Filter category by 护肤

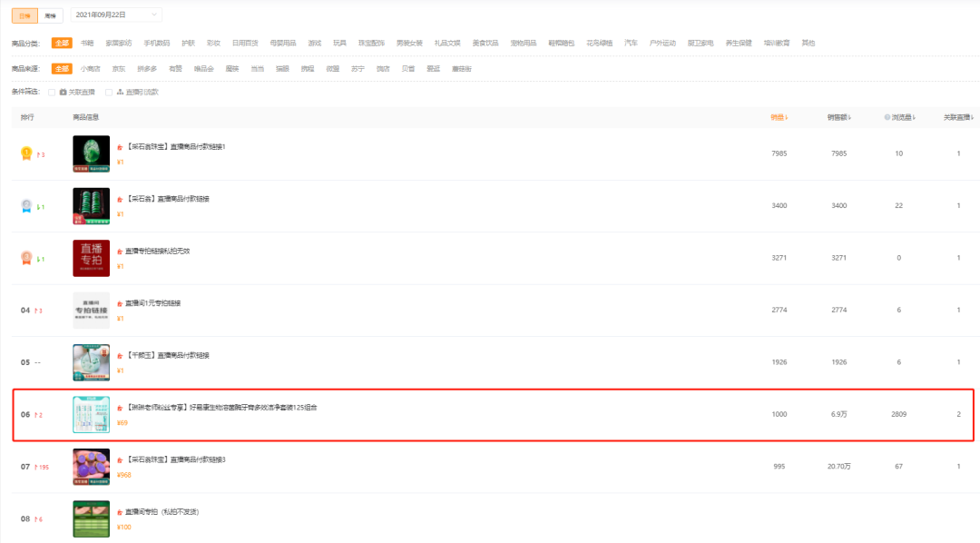coord(188,44)
